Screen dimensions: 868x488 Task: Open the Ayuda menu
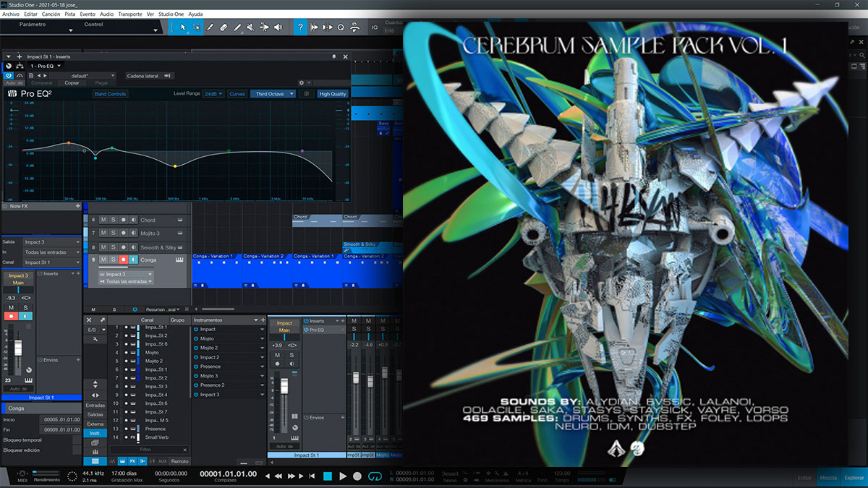tap(196, 14)
